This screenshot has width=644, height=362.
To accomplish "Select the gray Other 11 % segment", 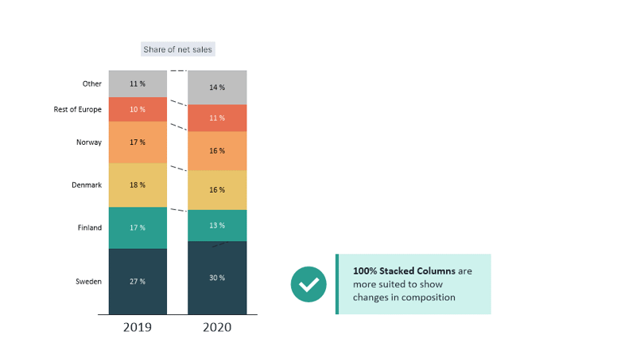I will point(138,84).
